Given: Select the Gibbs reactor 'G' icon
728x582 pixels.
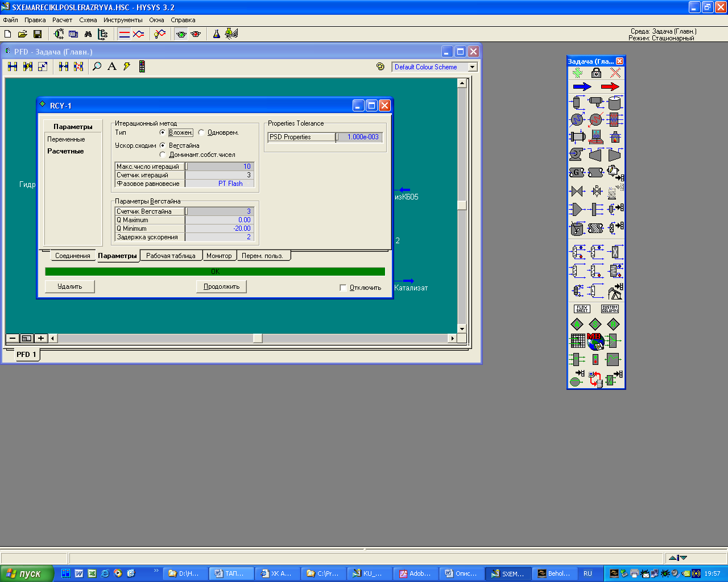Looking at the screenshot, I should [577, 172].
